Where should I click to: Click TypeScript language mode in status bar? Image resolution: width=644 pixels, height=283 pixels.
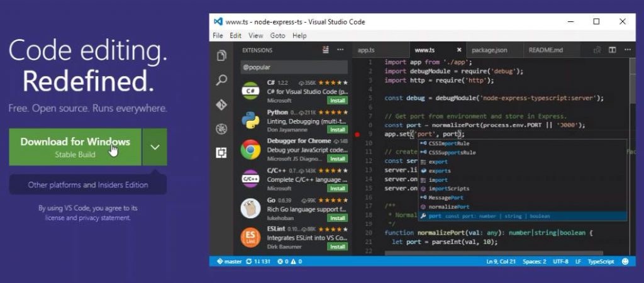tap(601, 261)
